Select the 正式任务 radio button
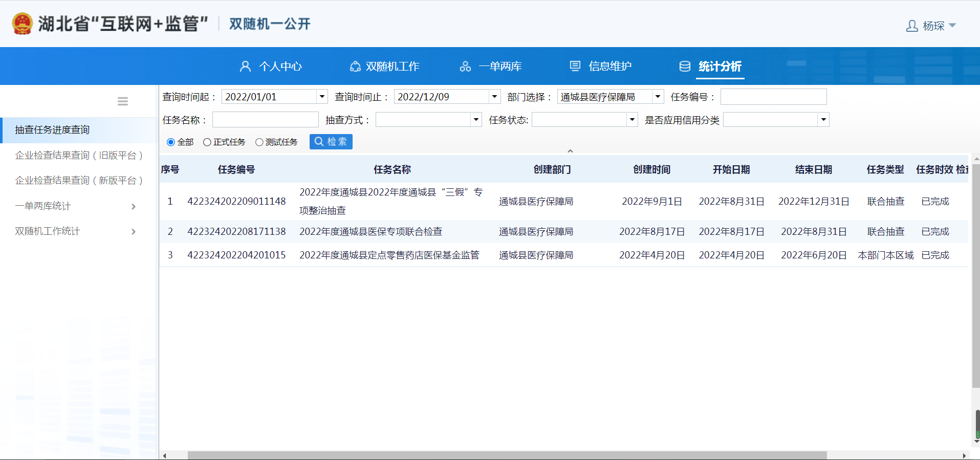The image size is (980, 460). tap(207, 142)
